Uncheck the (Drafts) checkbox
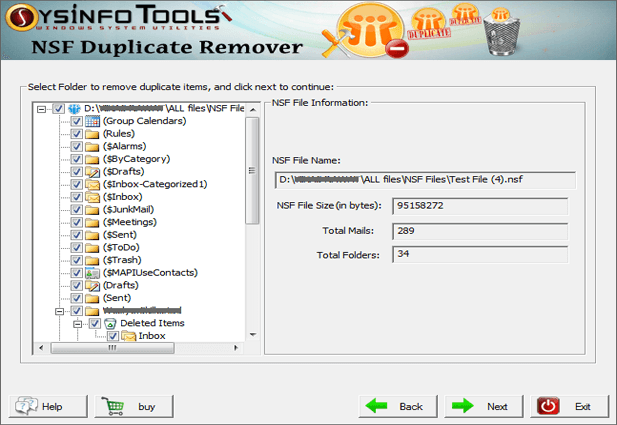Screen dimensions: 617x425 click(76, 285)
